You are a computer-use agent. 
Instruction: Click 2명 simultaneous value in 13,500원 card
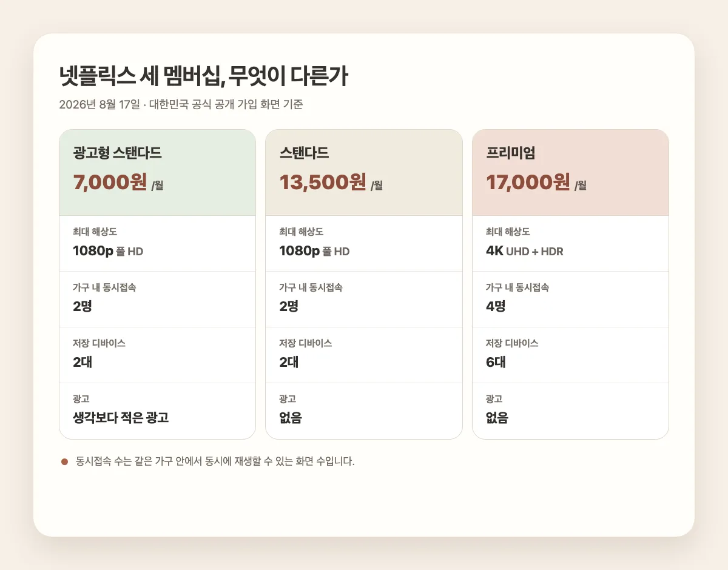(289, 306)
